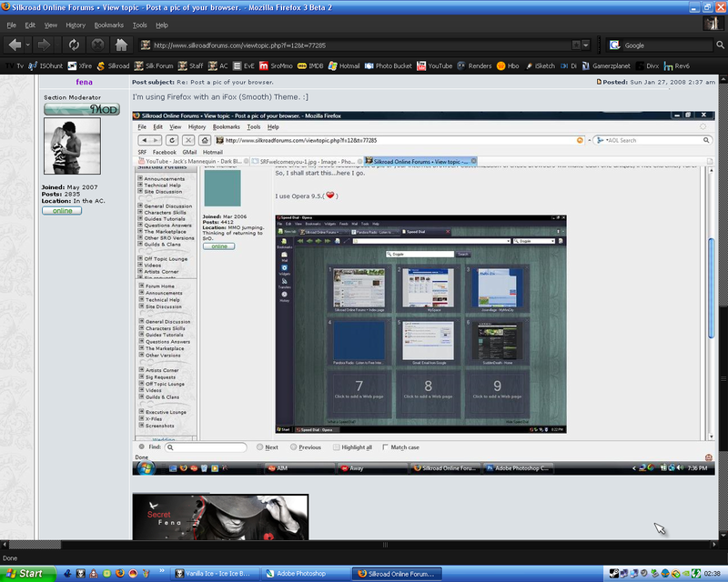The height and width of the screenshot is (582, 728).
Task: Click inside the Google search field
Action: pos(664,45)
